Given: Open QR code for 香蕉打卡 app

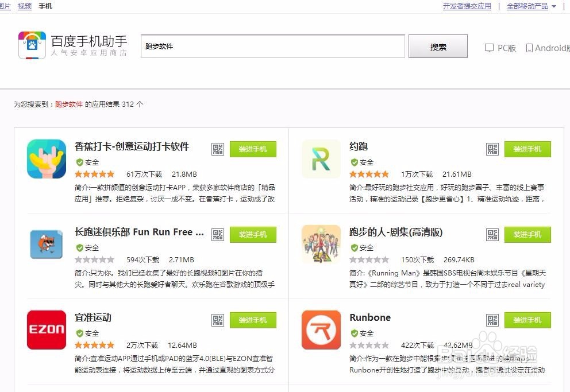Looking at the screenshot, I should click(217, 149).
